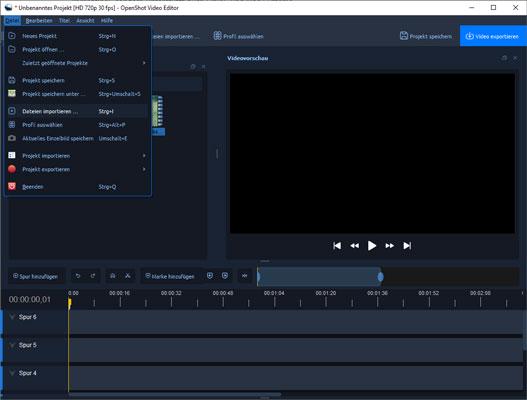
Task: Click the fast forward button
Action: [x=390, y=246]
